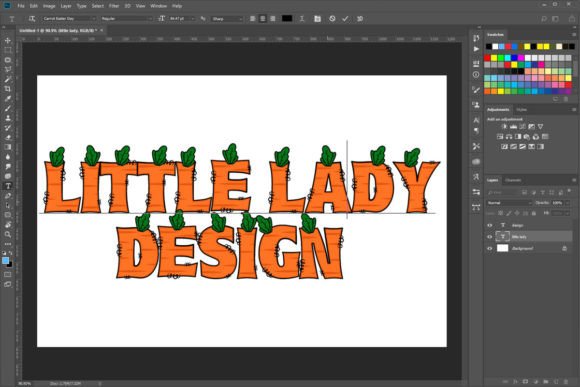The width and height of the screenshot is (580, 387).
Task: Add a Levels adjustment
Action: [513, 127]
